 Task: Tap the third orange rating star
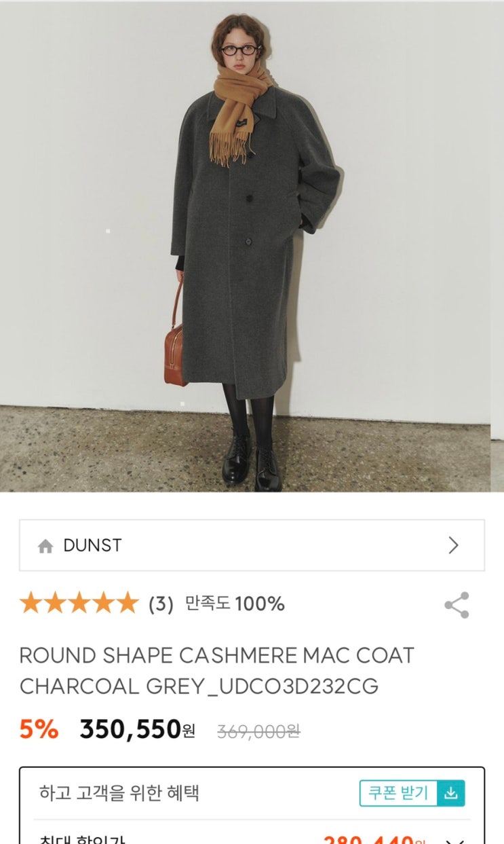click(79, 603)
